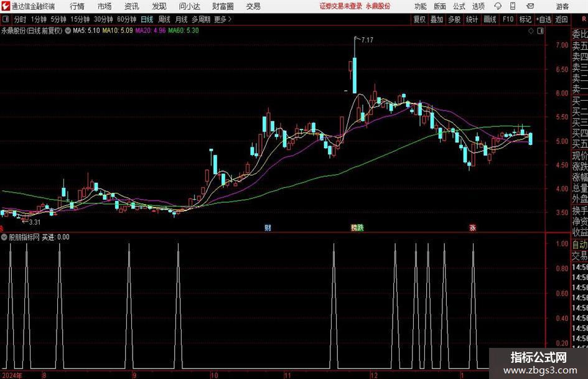Click the MA10: 5.09 indicator value
The image size is (588, 379).
click(118, 30)
